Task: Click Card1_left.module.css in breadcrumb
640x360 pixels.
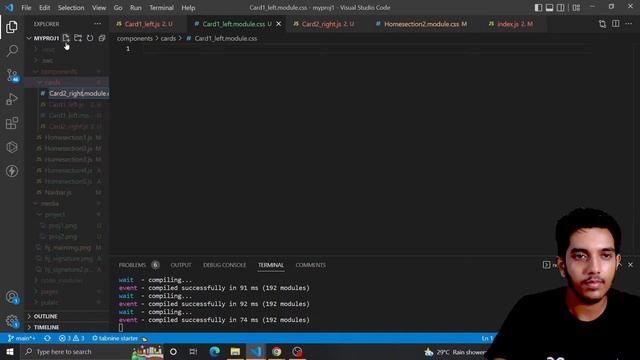Action: (226, 38)
